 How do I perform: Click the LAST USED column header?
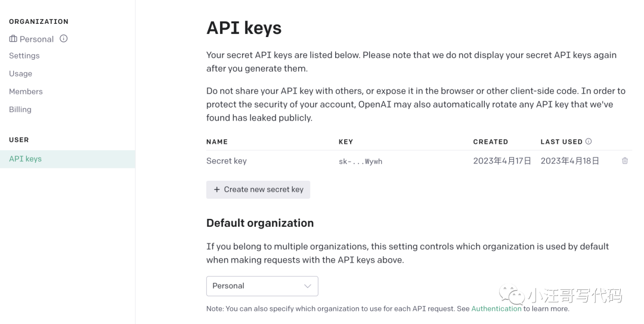tap(561, 142)
